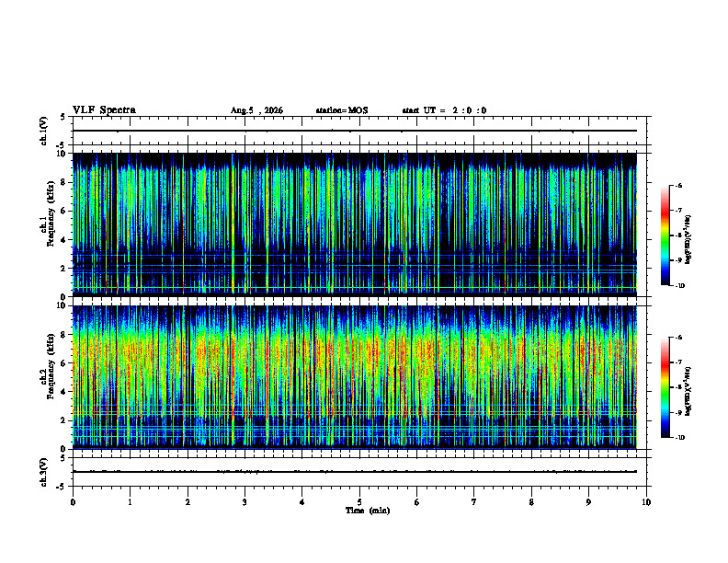Viewport: 728px width, 563px height.
Task: Click the 6 kHz tick on ch.1 frequency axis
Action: pyautogui.click(x=64, y=211)
